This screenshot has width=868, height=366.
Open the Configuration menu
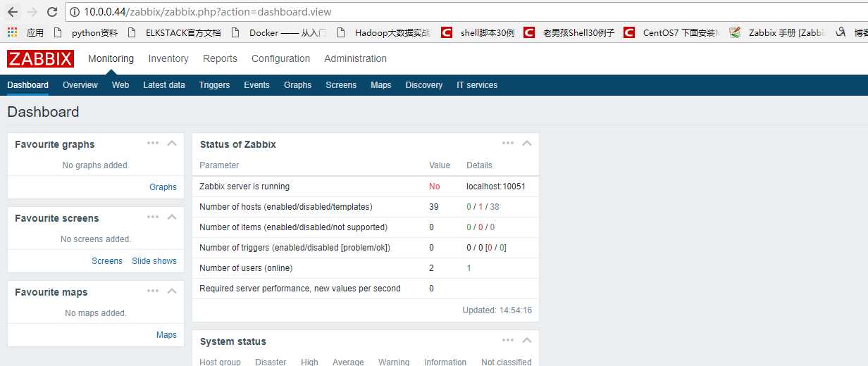click(x=280, y=58)
